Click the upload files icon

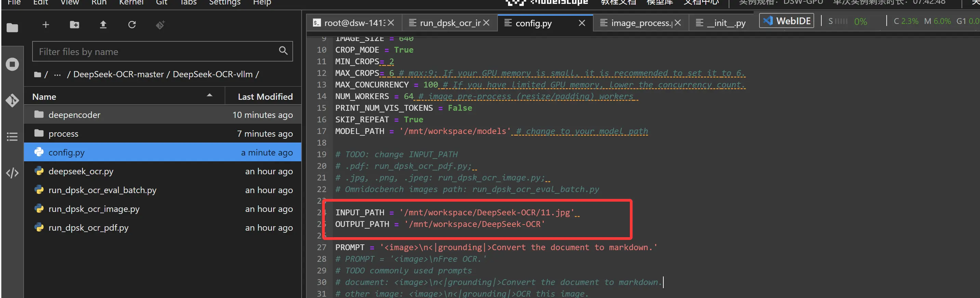tap(103, 25)
